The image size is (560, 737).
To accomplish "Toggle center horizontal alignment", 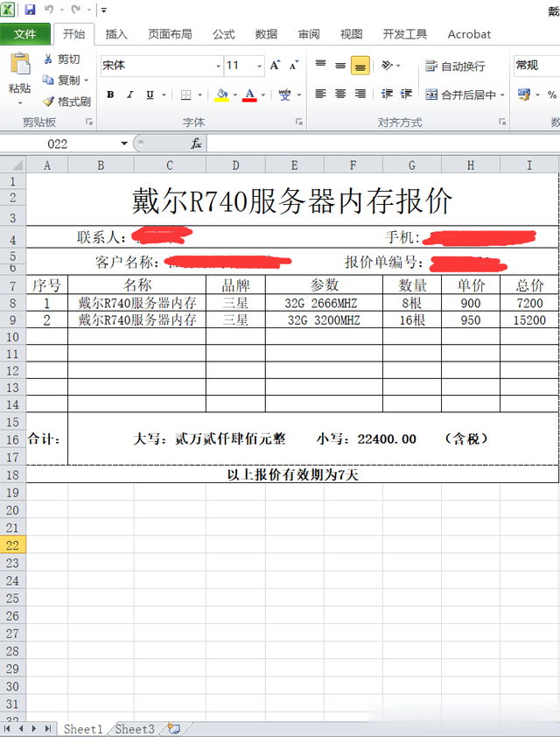I will [x=340, y=94].
